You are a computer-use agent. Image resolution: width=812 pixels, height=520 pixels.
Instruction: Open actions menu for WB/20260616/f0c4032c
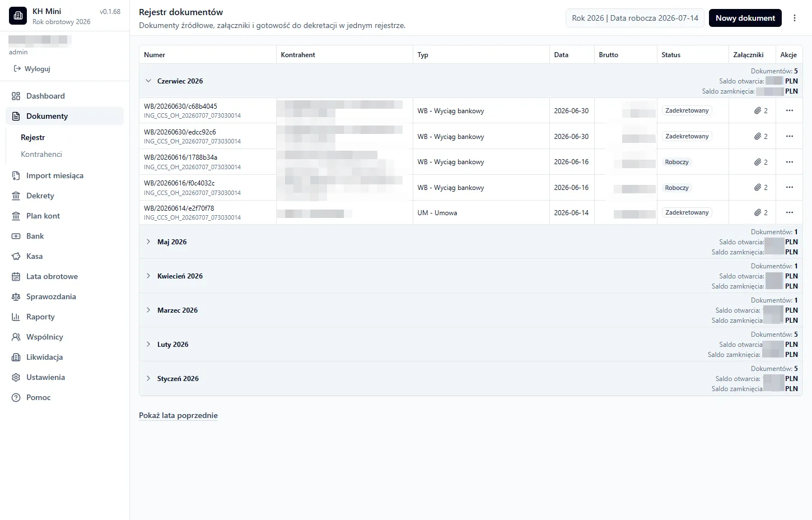[790, 187]
